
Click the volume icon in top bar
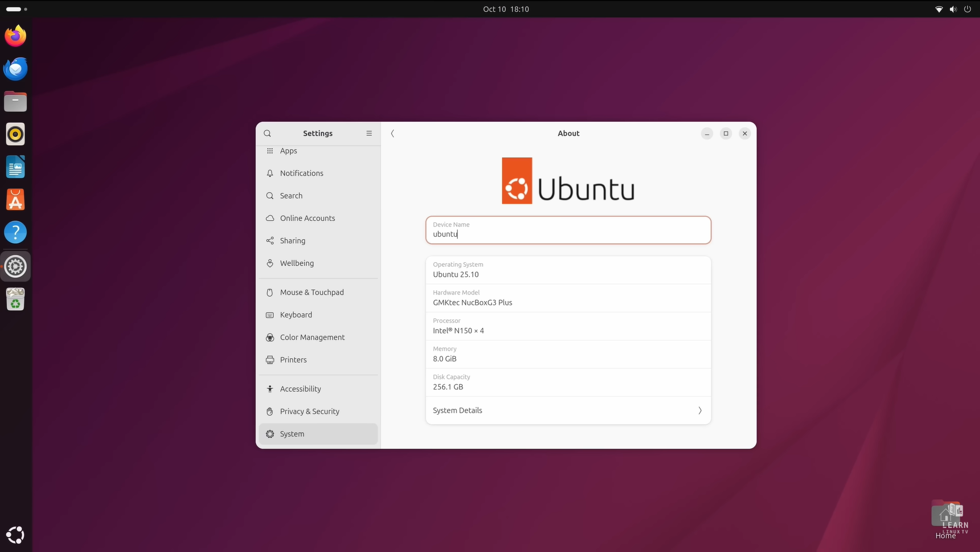(x=953, y=9)
